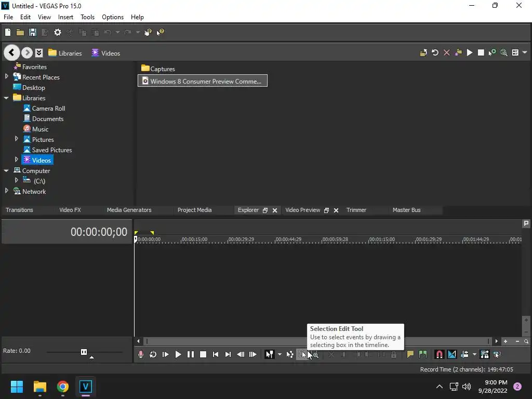The image size is (532, 399).
Task: Switch to the Transitions tab
Action: coord(19,210)
